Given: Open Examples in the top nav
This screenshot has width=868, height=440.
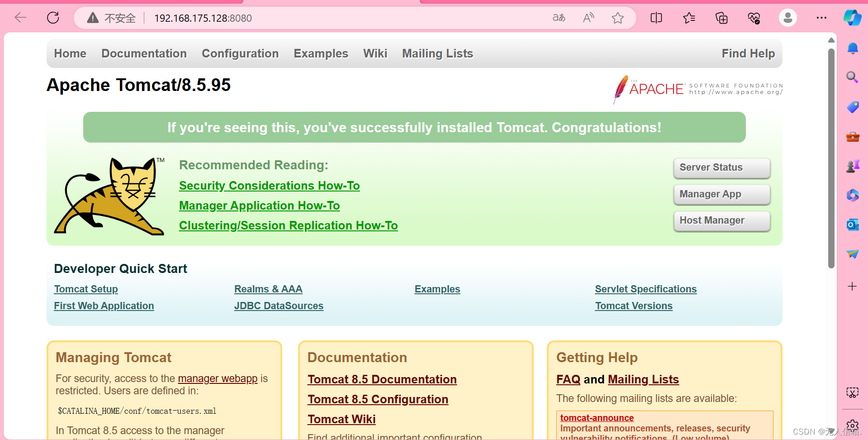Looking at the screenshot, I should 321,53.
